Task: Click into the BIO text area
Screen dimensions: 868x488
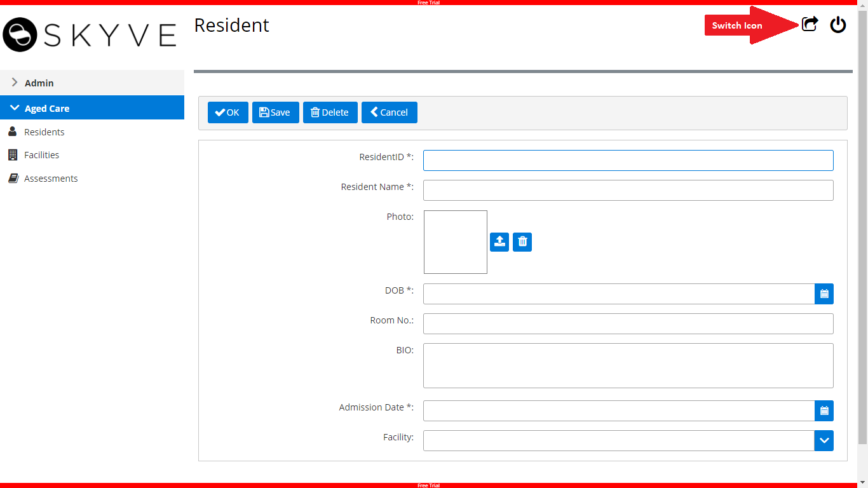Action: (x=628, y=365)
